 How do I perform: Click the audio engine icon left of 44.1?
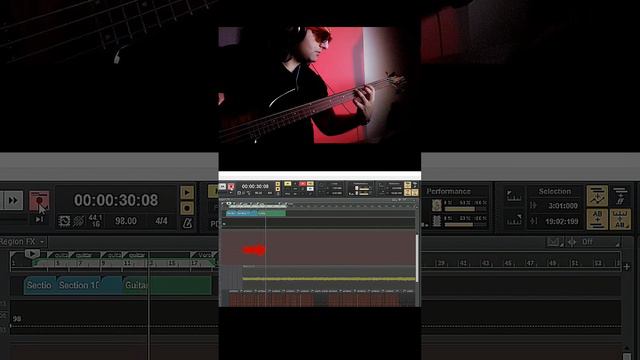[64, 221]
